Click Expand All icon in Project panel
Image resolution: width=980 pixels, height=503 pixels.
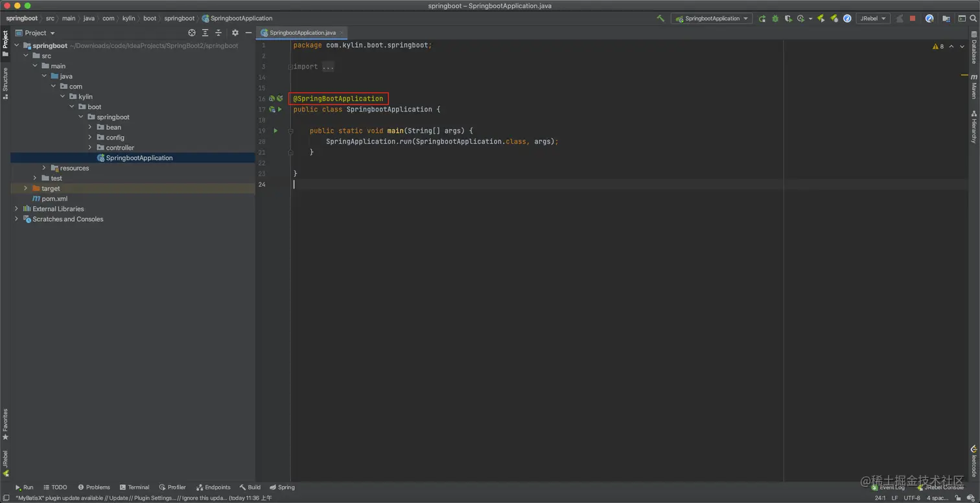pyautogui.click(x=205, y=32)
